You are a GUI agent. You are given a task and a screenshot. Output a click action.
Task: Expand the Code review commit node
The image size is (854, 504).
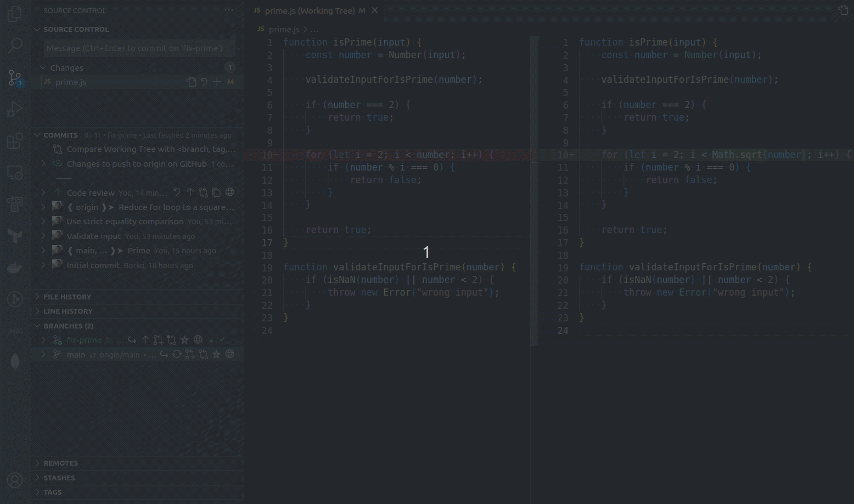(x=43, y=192)
